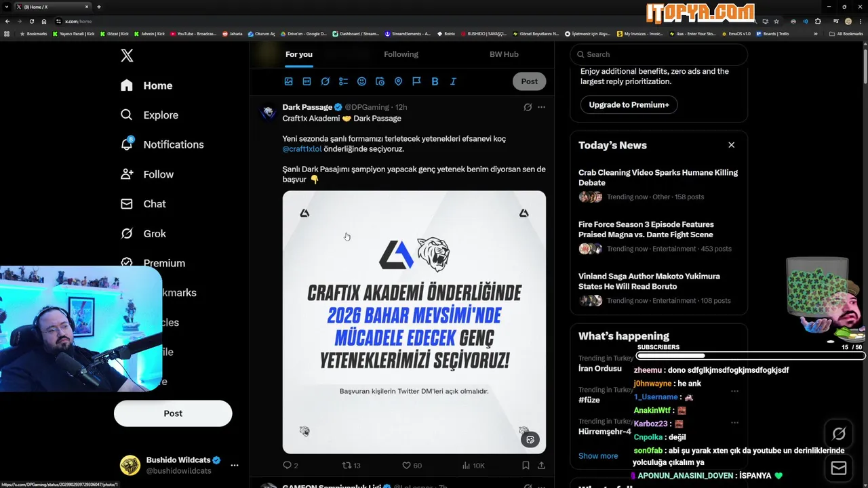The height and width of the screenshot is (488, 868).
Task: Close the Today's News panel
Action: tap(731, 145)
